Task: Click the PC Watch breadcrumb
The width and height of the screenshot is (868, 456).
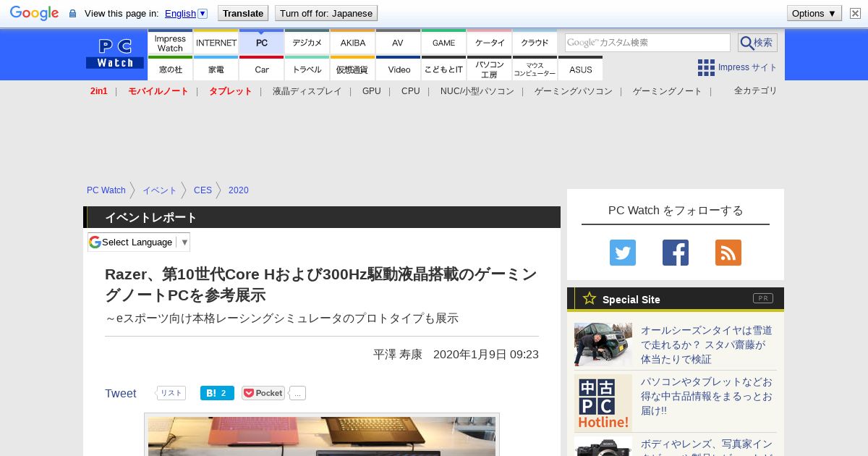Action: click(x=106, y=190)
